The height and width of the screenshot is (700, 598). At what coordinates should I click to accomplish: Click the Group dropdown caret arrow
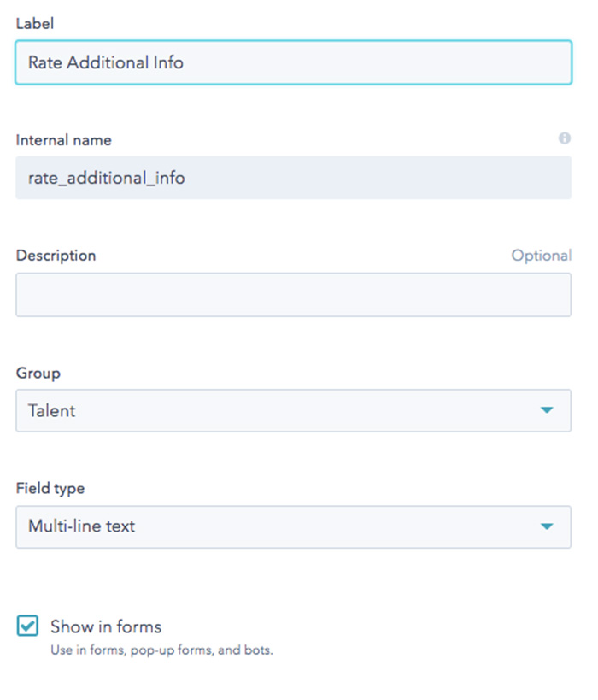[547, 409]
